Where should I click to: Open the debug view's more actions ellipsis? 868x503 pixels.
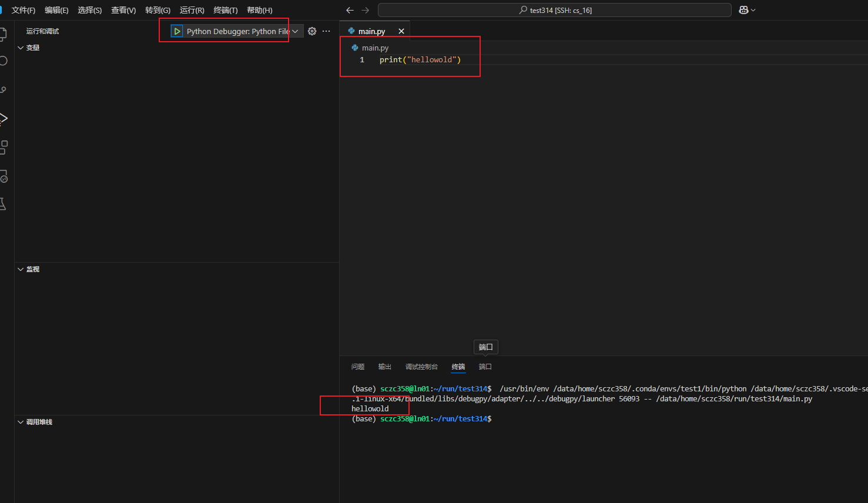326,31
